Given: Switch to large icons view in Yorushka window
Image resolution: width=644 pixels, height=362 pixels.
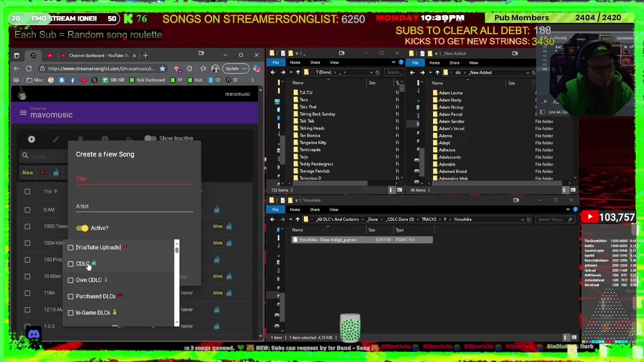Looking at the screenshot, I should (x=574, y=337).
